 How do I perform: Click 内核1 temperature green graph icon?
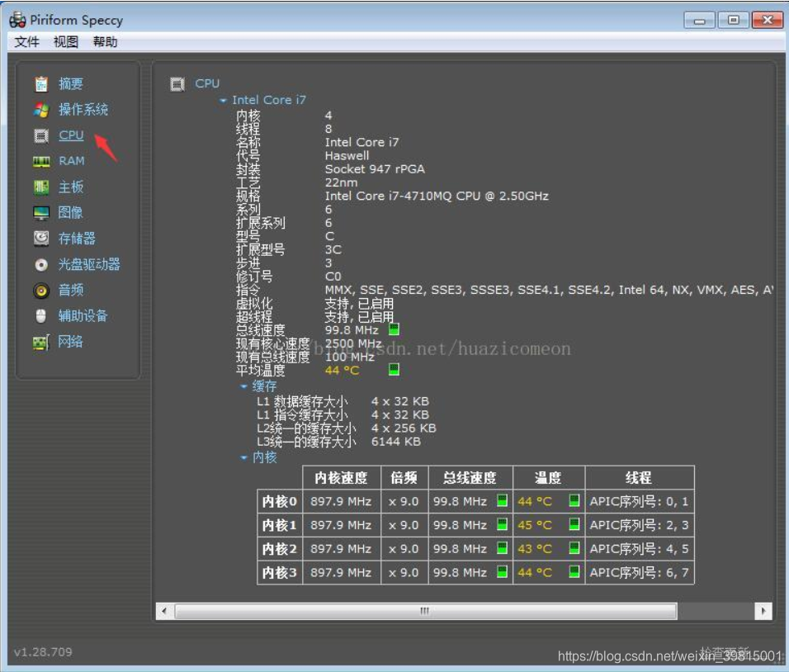[574, 524]
